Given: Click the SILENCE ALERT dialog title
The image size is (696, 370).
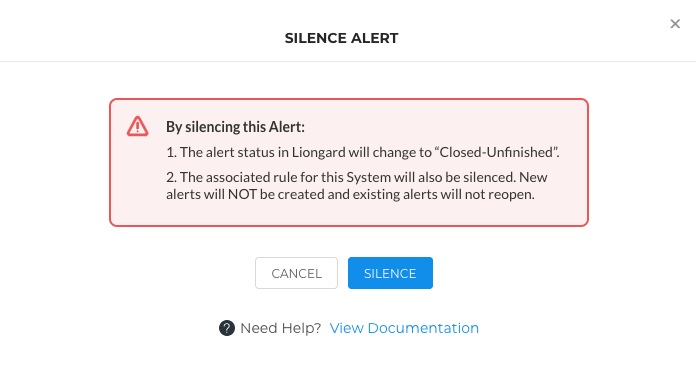Looking at the screenshot, I should point(341,38).
